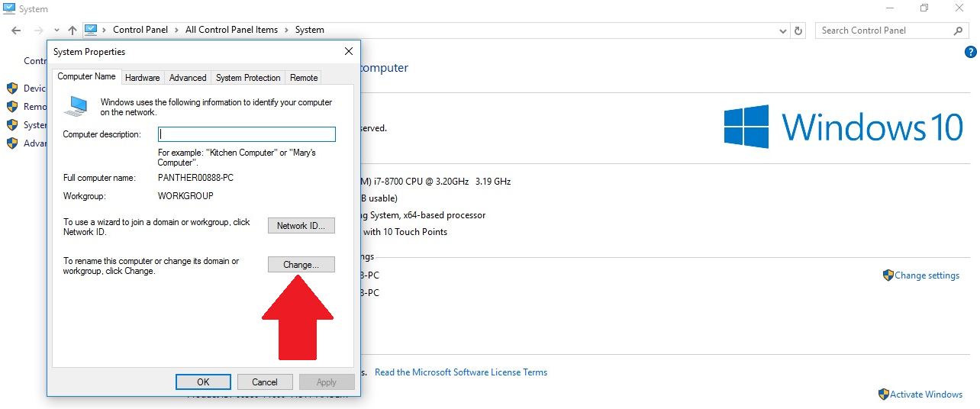980x409 pixels.
Task: Open the recent locations chevron dropdown
Action: click(56, 31)
